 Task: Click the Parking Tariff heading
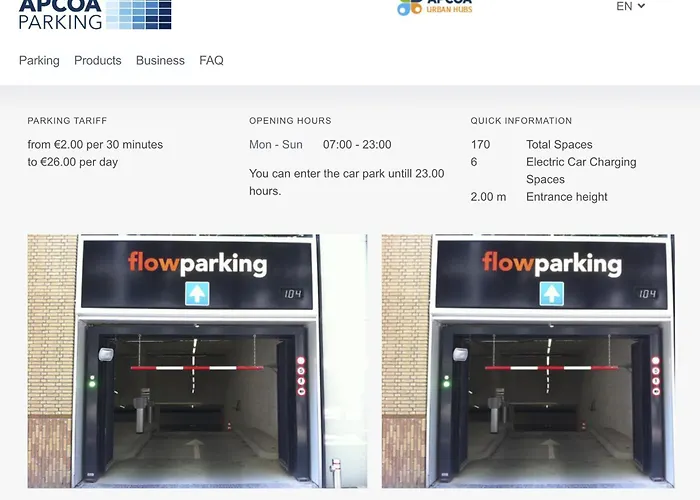[x=67, y=121]
